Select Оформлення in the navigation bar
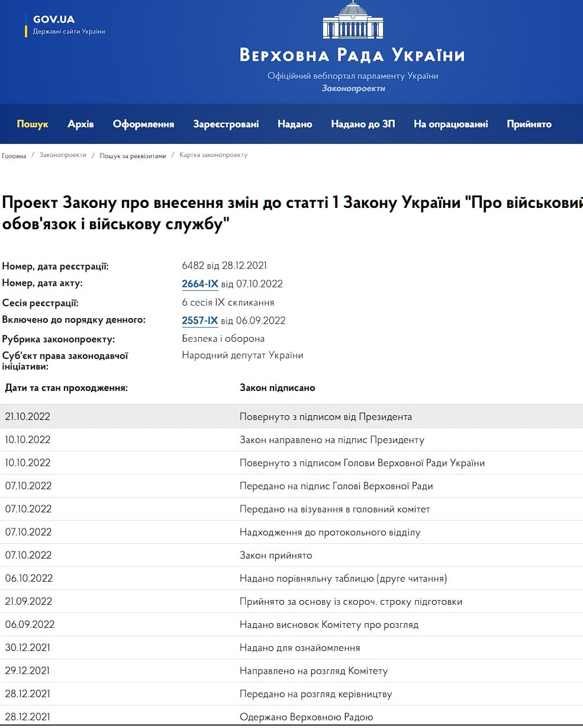The image size is (583, 728). [143, 124]
